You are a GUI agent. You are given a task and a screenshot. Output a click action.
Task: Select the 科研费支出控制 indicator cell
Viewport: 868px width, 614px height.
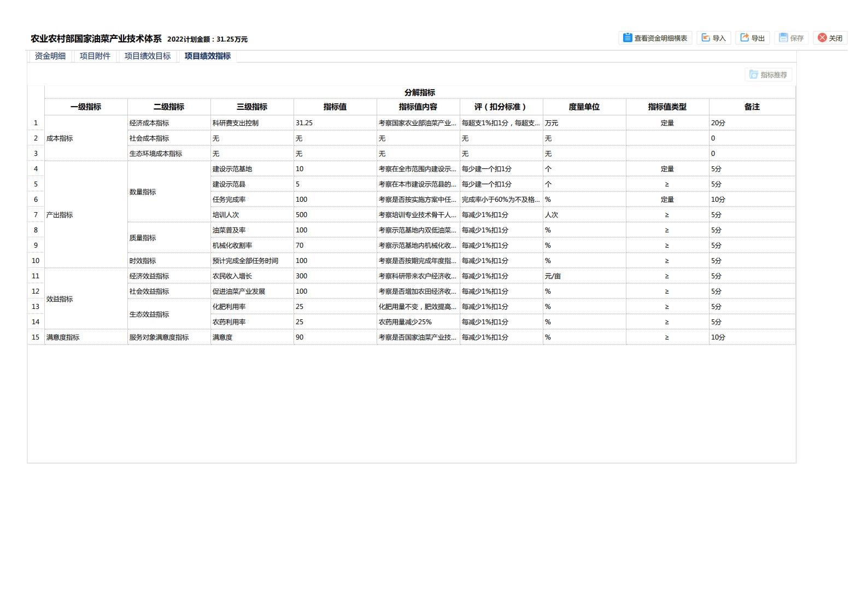coord(236,123)
